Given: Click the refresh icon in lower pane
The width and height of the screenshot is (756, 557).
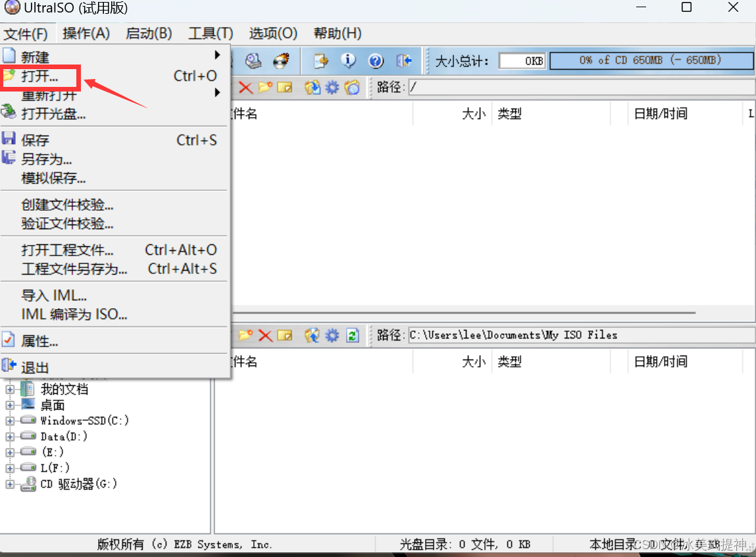Looking at the screenshot, I should tap(353, 335).
